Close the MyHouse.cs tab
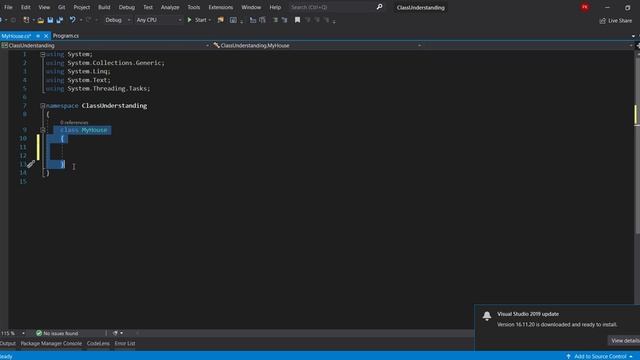 pyautogui.click(x=46, y=36)
